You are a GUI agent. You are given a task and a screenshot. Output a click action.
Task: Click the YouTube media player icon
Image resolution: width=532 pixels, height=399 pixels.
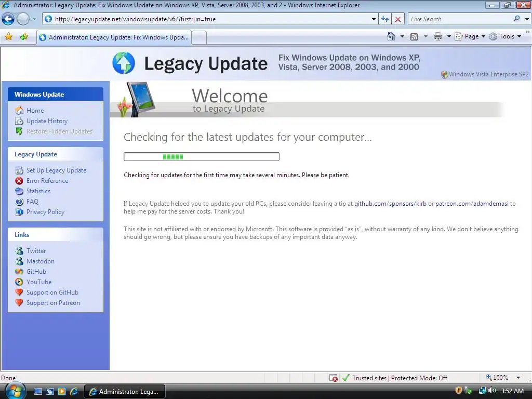click(x=19, y=282)
